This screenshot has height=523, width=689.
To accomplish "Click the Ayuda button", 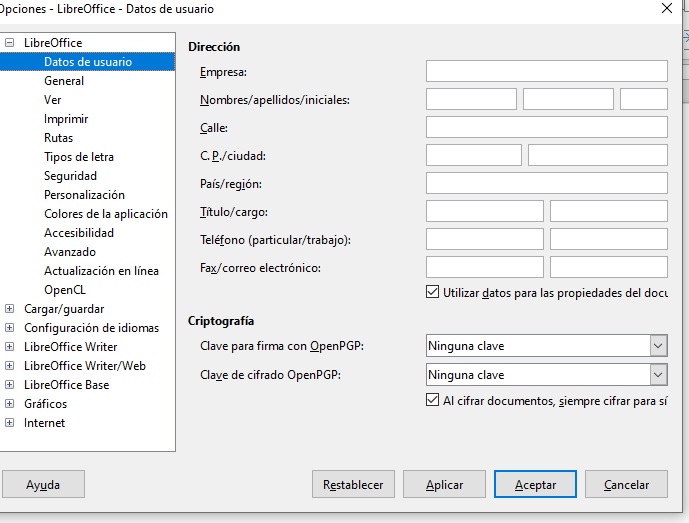I will (43, 484).
